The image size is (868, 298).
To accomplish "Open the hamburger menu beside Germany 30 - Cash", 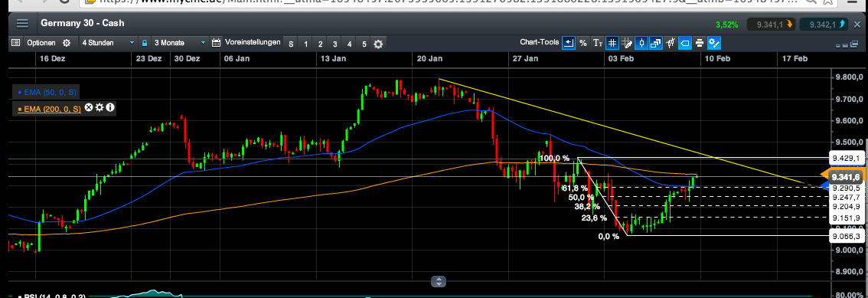I will click(x=22, y=24).
